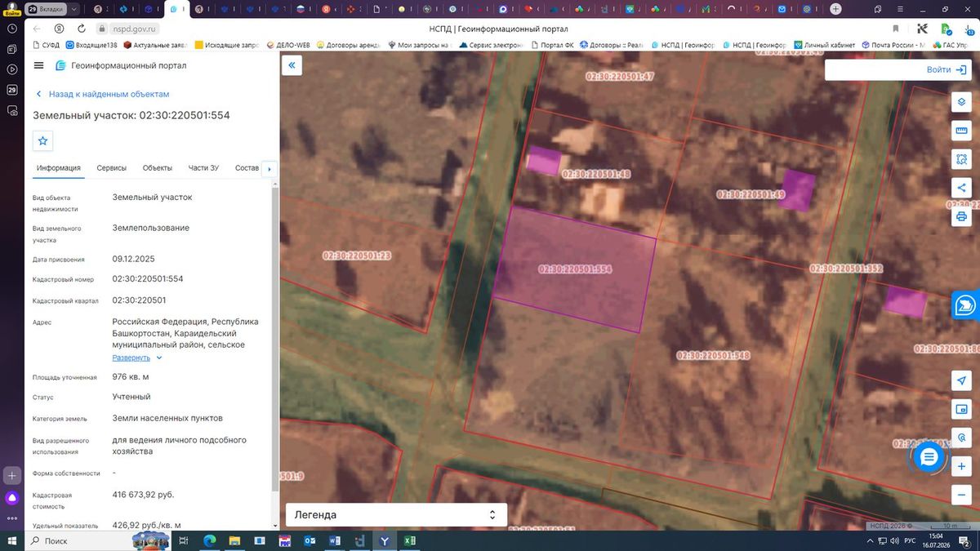Click parcel label 02:30:220501:548 on map
The width and height of the screenshot is (980, 551).
click(x=714, y=355)
